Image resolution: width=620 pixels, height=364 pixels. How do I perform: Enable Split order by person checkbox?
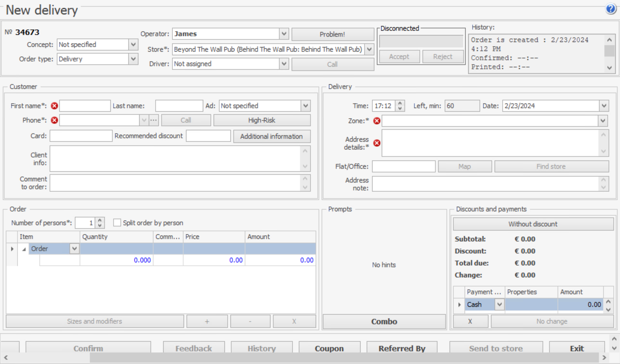tap(117, 223)
